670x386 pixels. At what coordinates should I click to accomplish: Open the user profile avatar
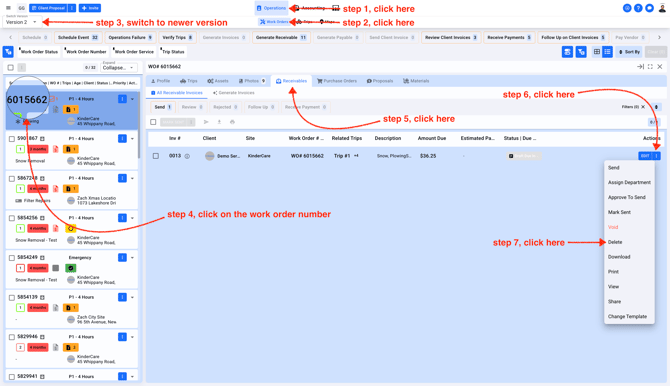pos(662,8)
